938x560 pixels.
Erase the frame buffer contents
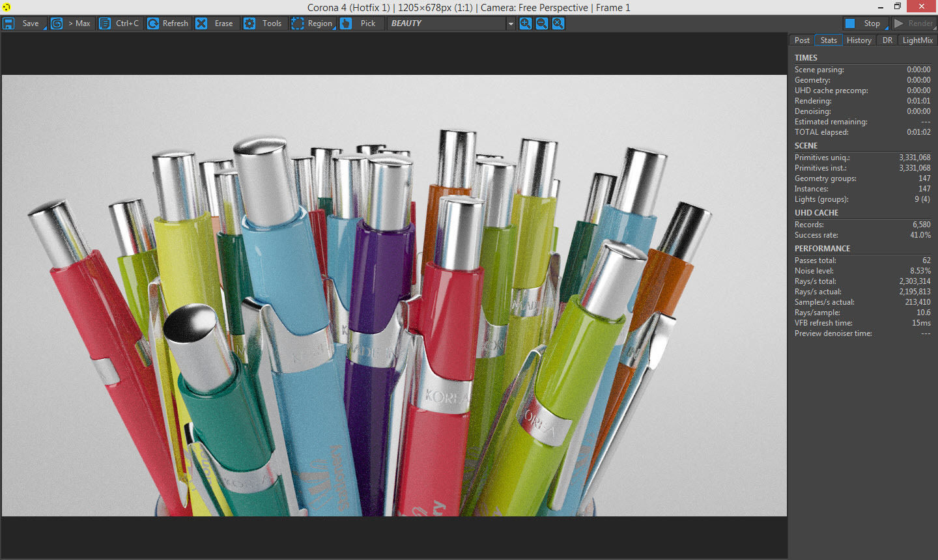pyautogui.click(x=216, y=23)
